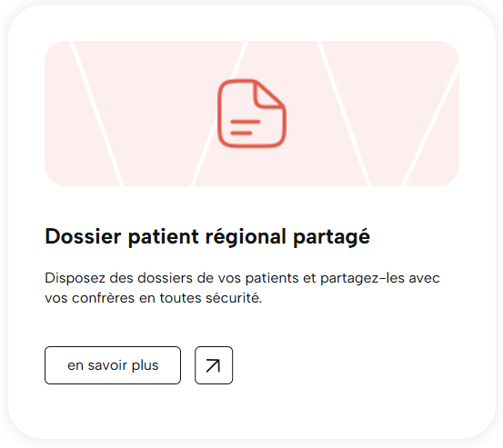Image resolution: width=503 pixels, height=448 pixels.
Task: Click the folded corner of the file icon
Action: 269,94
